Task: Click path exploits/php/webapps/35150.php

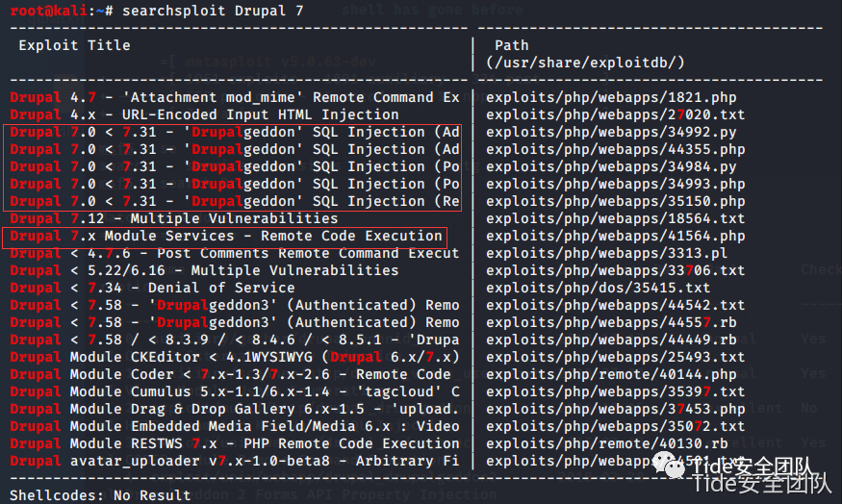Action: coord(616,201)
